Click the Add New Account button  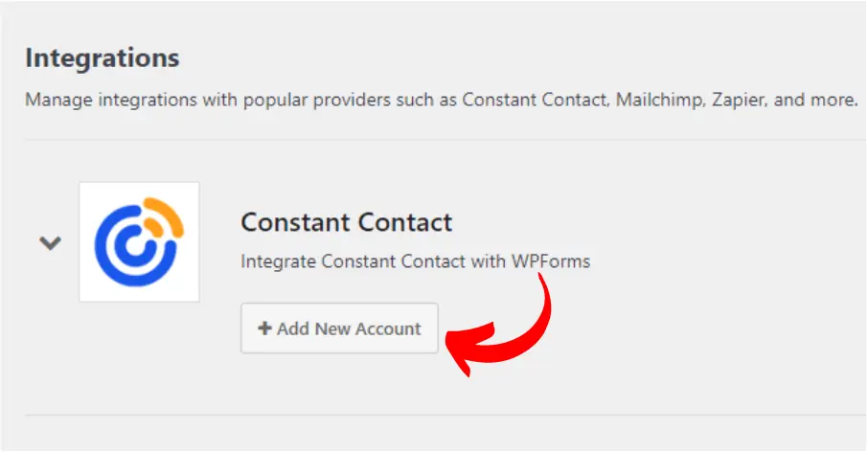[x=339, y=328]
